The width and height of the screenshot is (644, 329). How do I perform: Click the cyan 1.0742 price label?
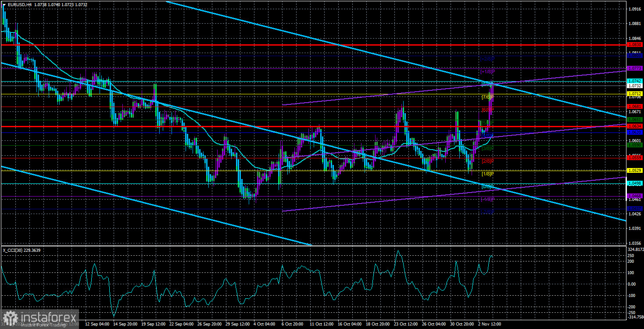(635, 81)
